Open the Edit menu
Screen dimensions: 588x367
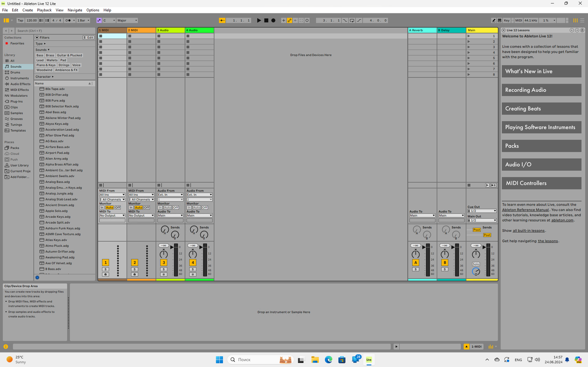point(15,10)
